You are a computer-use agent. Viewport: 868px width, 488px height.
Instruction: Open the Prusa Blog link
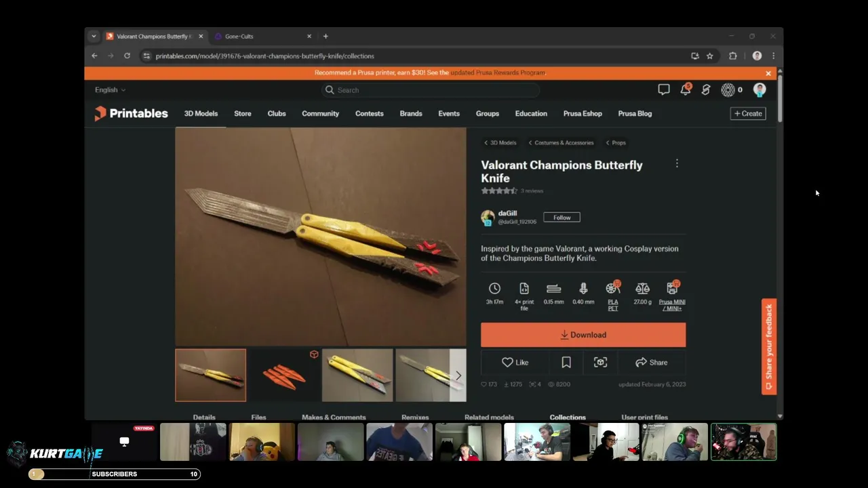pos(635,114)
